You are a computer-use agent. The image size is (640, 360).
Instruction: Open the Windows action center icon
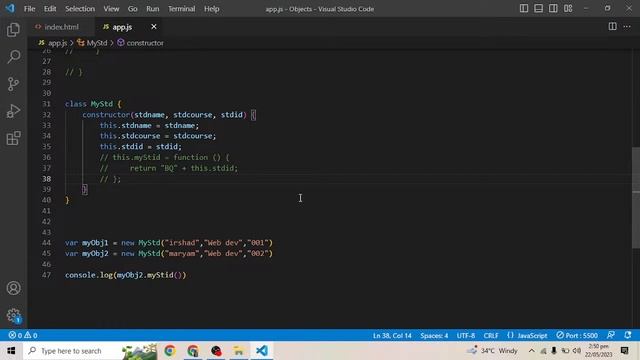[x=624, y=351]
